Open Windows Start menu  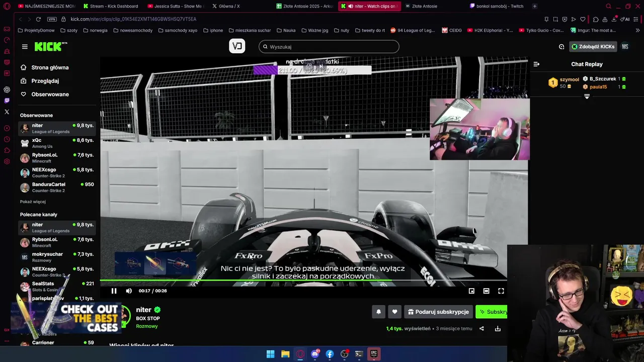tap(270, 354)
